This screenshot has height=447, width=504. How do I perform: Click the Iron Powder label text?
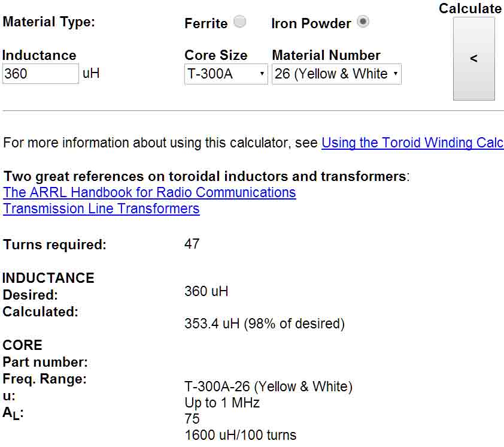(311, 23)
